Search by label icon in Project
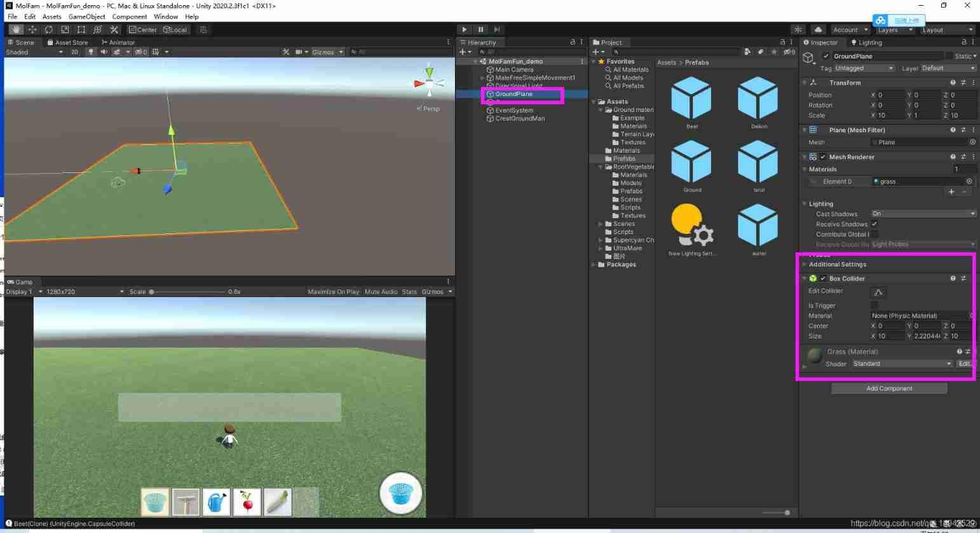Image resolution: width=980 pixels, height=533 pixels. tap(761, 52)
